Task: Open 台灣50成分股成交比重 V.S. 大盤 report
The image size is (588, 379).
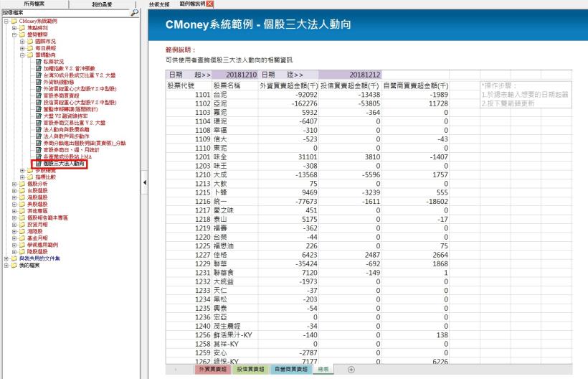Action: coord(80,75)
